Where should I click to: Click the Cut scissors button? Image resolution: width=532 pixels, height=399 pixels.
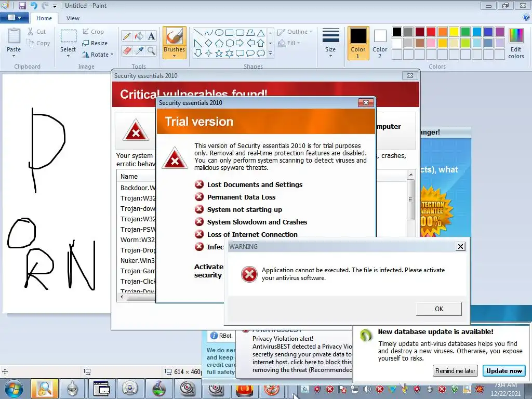37,32
